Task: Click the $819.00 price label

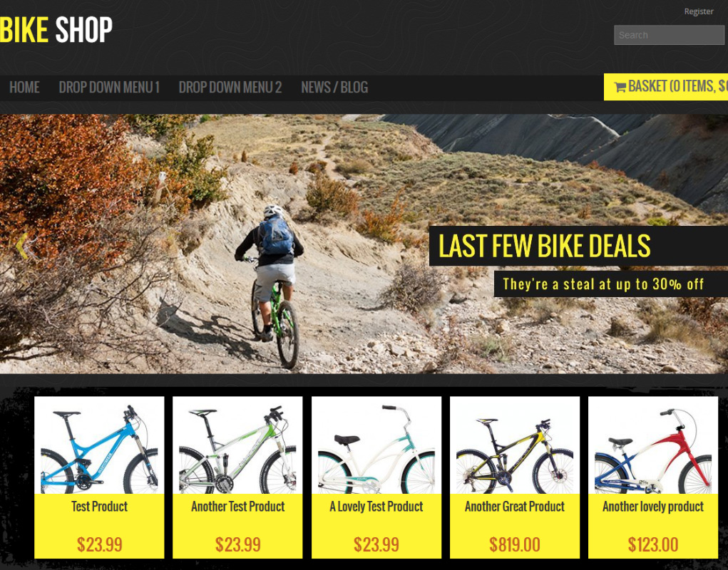Action: tap(514, 544)
